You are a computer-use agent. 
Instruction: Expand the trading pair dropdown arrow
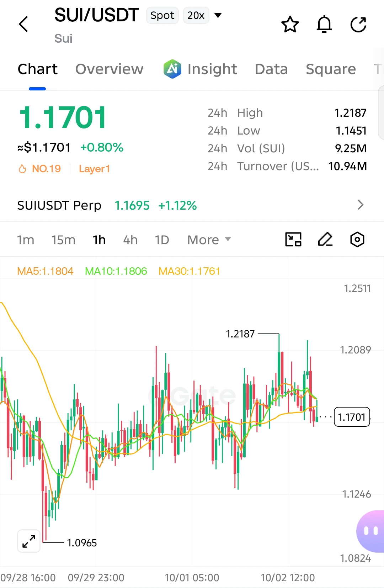218,15
